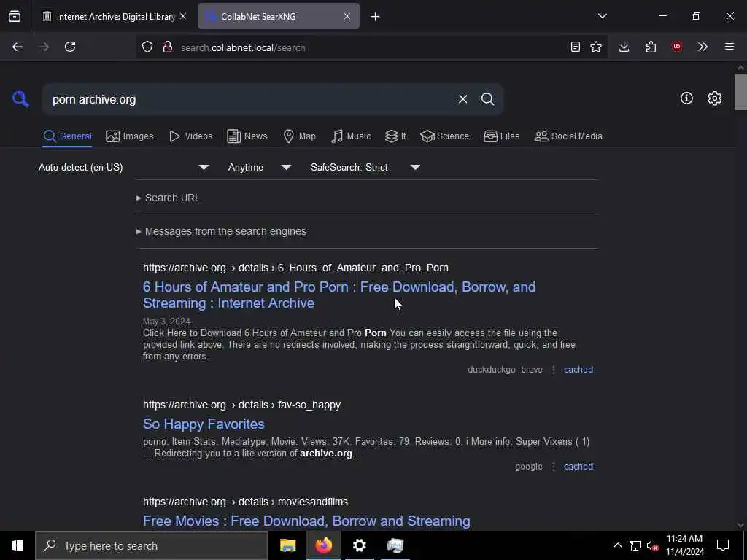Open the So Happy Favorites result
Image resolution: width=747 pixels, height=560 pixels.
204,424
